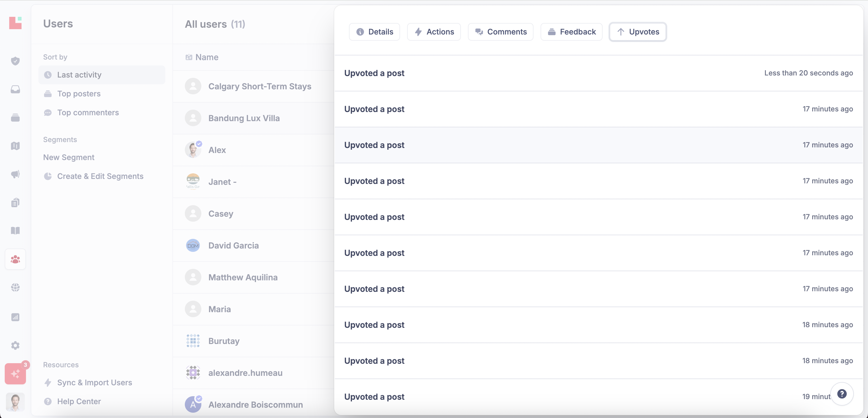Image resolution: width=868 pixels, height=418 pixels.
Task: Open the book knowledge base icon
Action: click(15, 231)
